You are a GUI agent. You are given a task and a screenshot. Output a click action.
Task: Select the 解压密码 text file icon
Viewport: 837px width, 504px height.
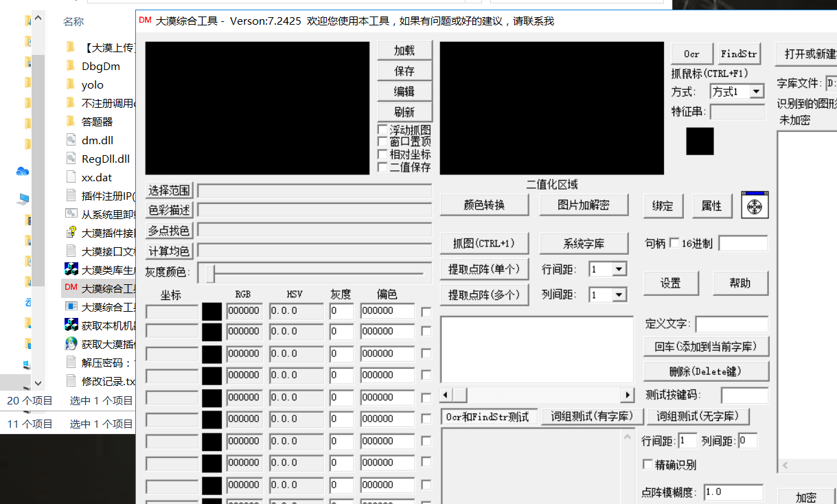70,362
